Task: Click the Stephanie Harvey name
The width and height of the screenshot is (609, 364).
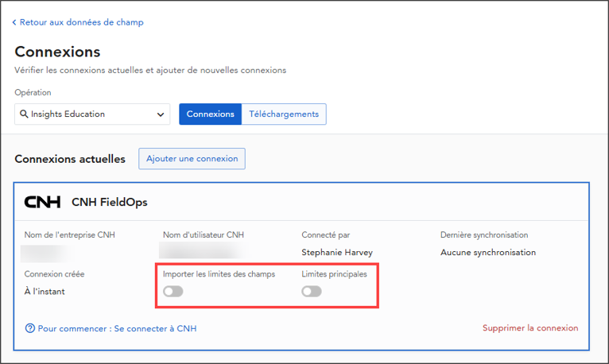Action: point(337,252)
